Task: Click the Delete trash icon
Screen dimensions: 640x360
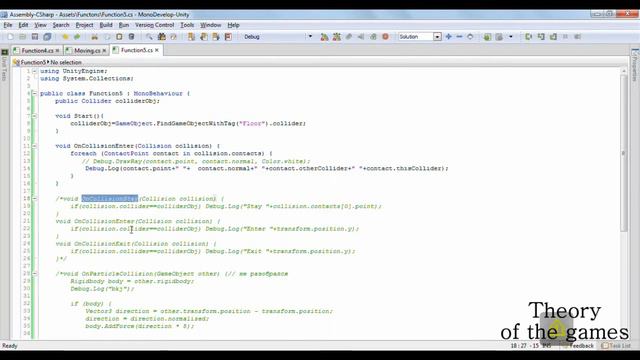Action: tap(131, 37)
